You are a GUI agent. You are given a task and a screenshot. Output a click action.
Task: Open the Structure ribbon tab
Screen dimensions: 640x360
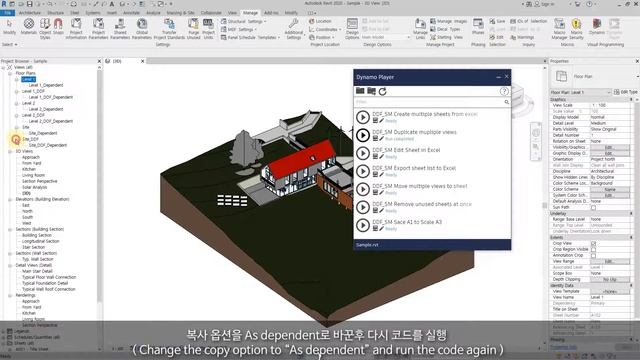pos(56,13)
